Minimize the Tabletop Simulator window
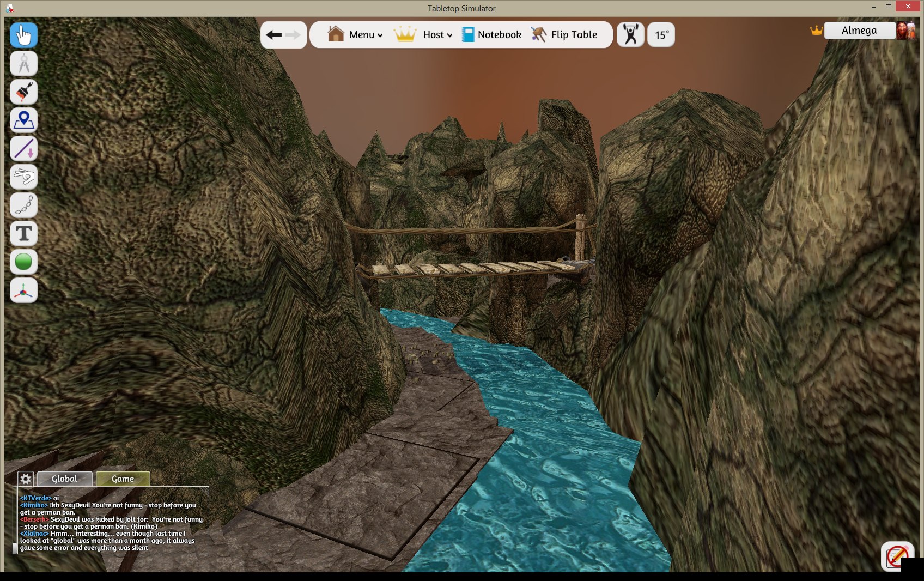This screenshot has height=581, width=924. coord(873,7)
